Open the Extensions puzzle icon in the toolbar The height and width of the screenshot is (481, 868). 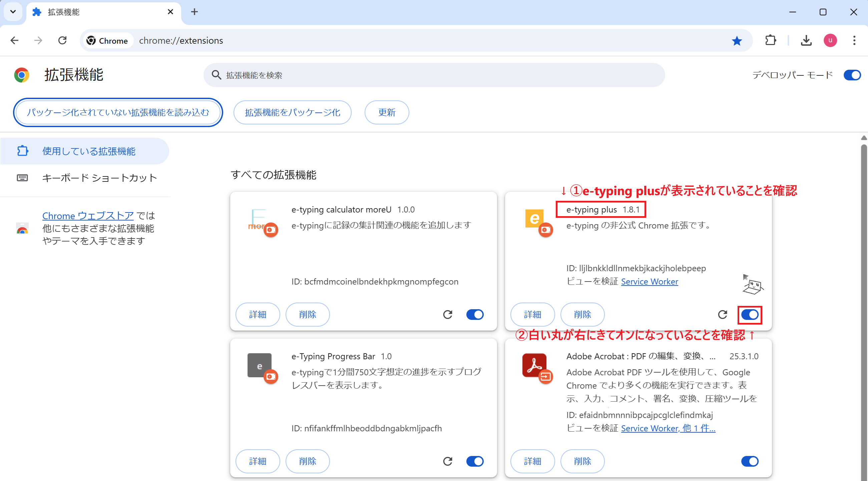coord(770,40)
